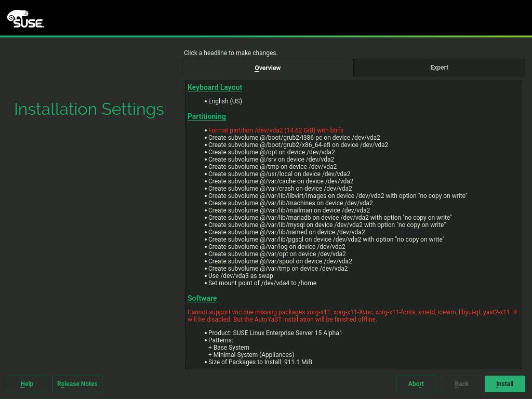Image resolution: width=532 pixels, height=399 pixels.
Task: Click the red Format partition /dev/vda2 line
Action: click(275, 130)
